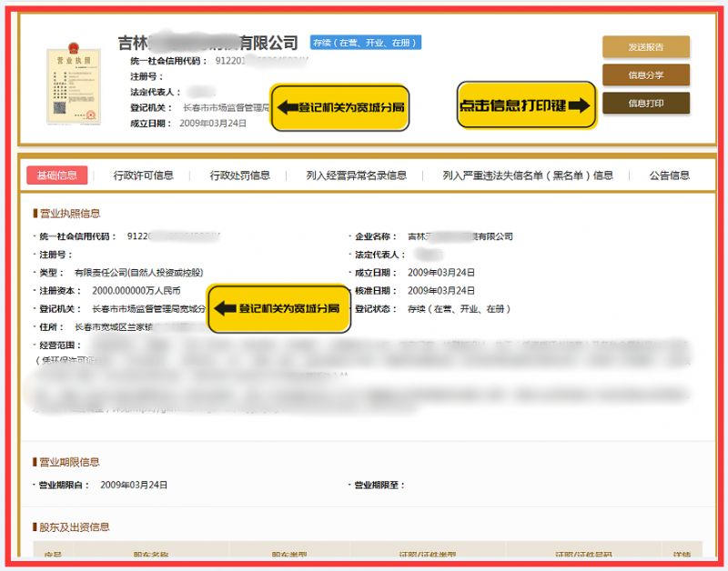Click the 经营范围 label
Image resolution: width=728 pixels, height=571 pixels.
point(60,346)
